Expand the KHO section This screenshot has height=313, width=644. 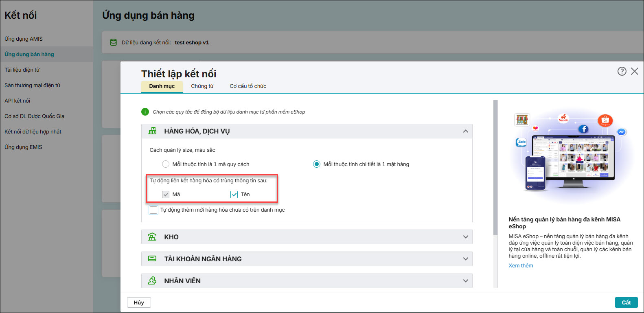(466, 237)
